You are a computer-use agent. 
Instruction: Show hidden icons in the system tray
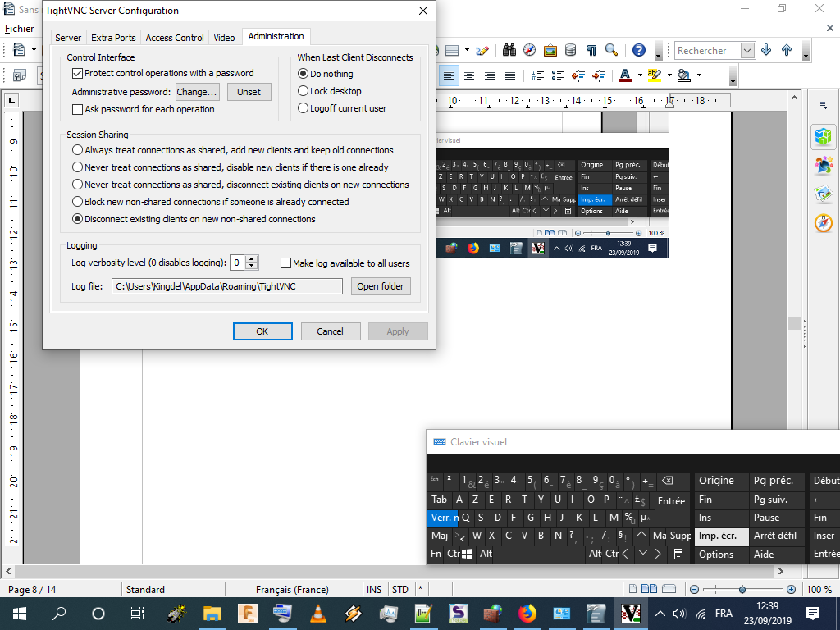pos(660,614)
